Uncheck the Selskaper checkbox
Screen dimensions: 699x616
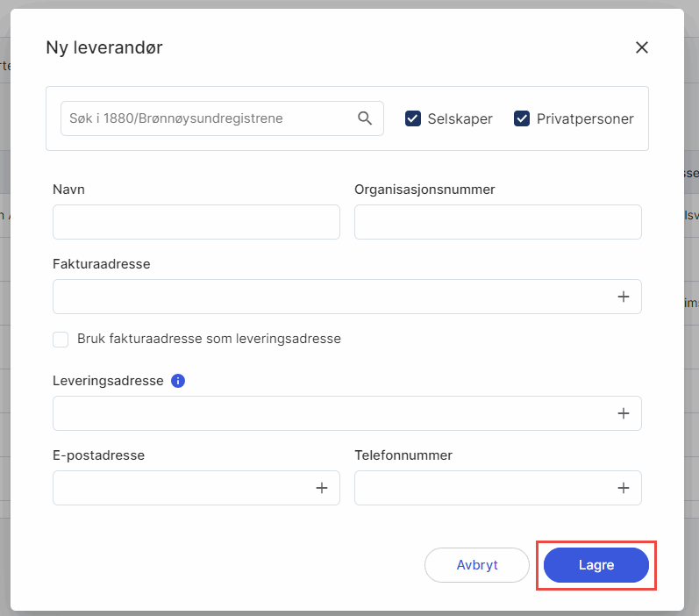(x=413, y=118)
